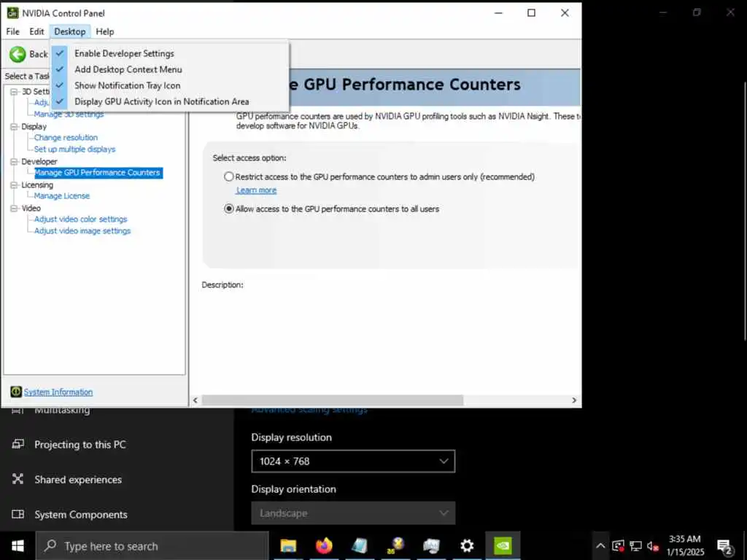Toggle Display GPU Activity Icon in Notification Area
This screenshot has height=560, width=747.
point(169,102)
